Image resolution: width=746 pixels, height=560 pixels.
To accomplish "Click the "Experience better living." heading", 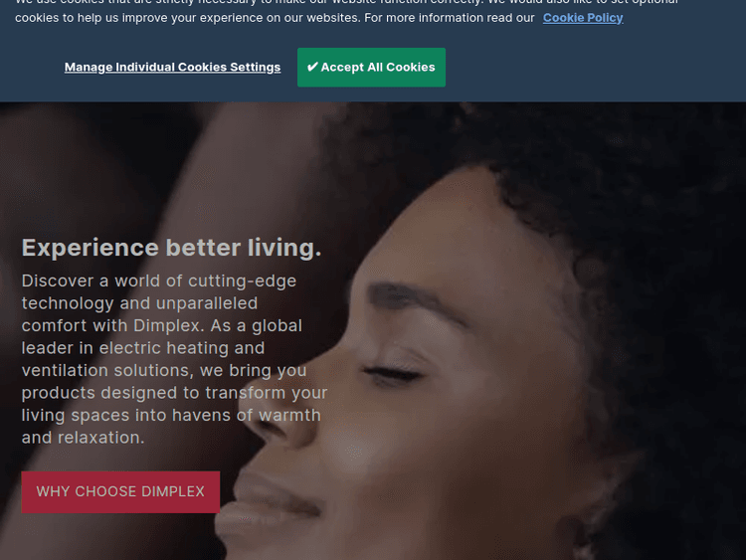I will point(171,248).
